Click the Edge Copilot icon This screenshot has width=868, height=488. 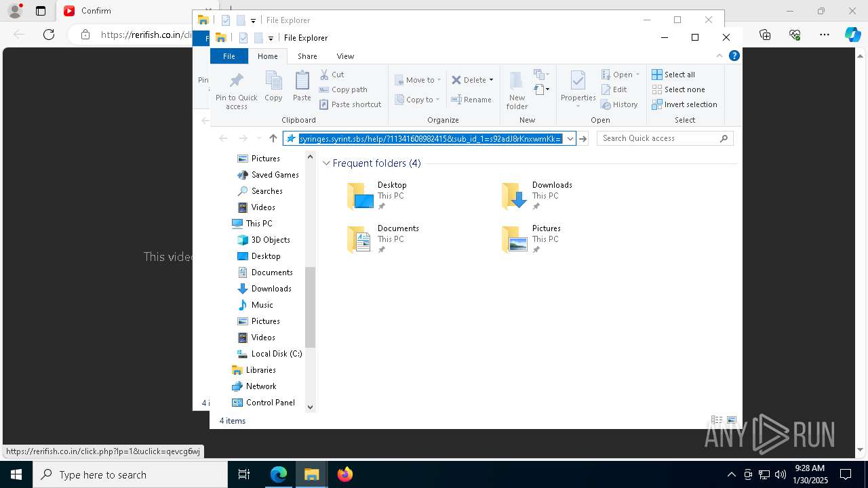(x=852, y=35)
